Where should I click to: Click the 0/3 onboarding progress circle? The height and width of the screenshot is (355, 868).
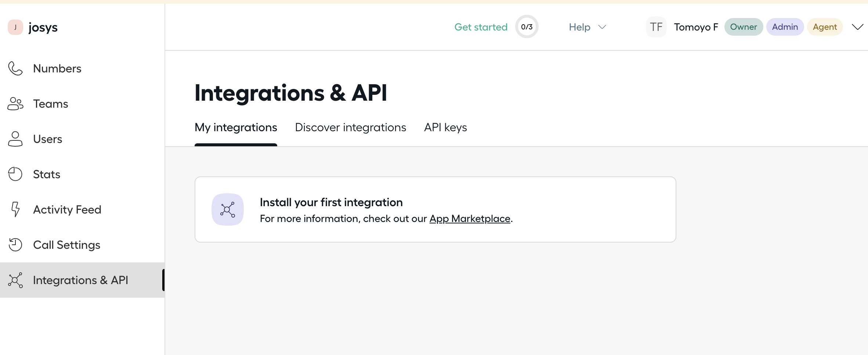pyautogui.click(x=527, y=27)
